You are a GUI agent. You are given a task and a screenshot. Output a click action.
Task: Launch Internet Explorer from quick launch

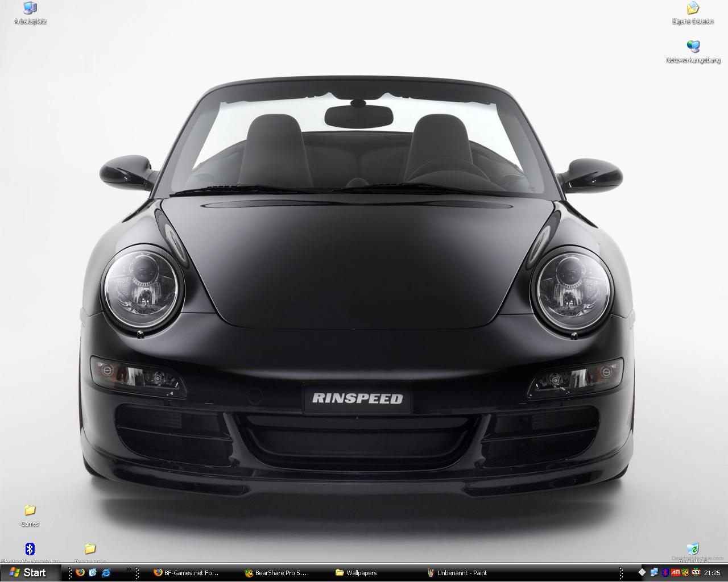(106, 572)
